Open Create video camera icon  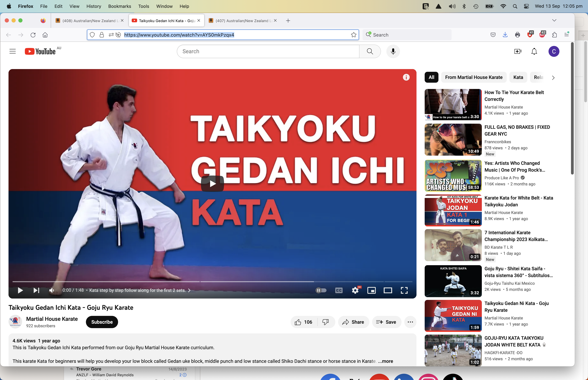click(518, 51)
